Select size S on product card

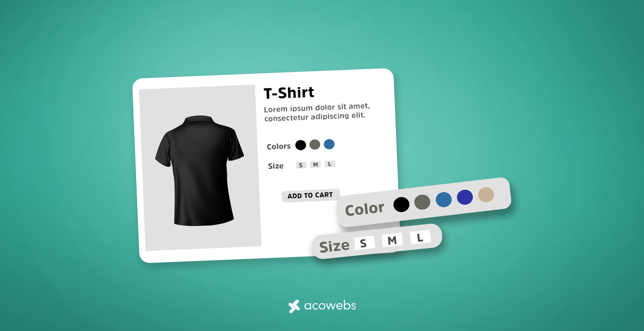click(302, 165)
